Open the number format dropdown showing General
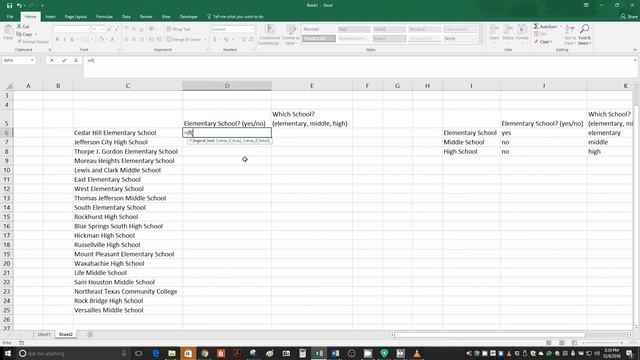Screen dimensions: 640x360 (252, 29)
